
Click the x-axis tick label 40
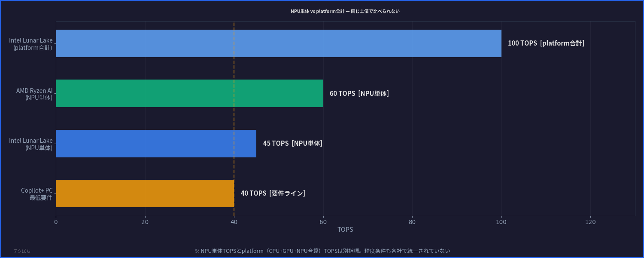pos(234,222)
